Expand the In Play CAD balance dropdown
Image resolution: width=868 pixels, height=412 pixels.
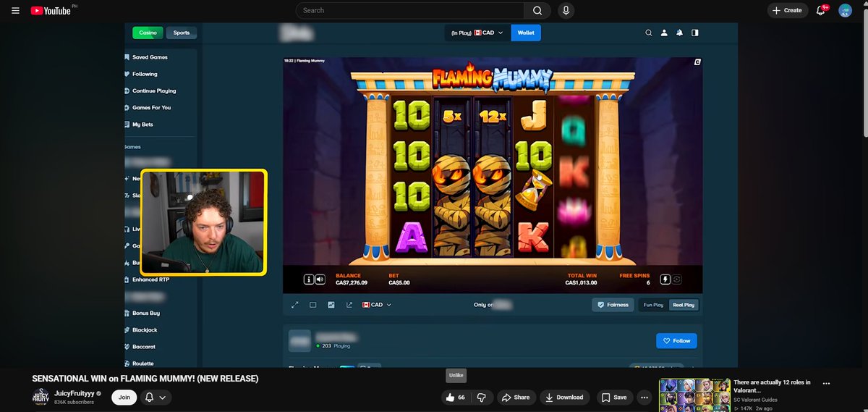point(477,33)
